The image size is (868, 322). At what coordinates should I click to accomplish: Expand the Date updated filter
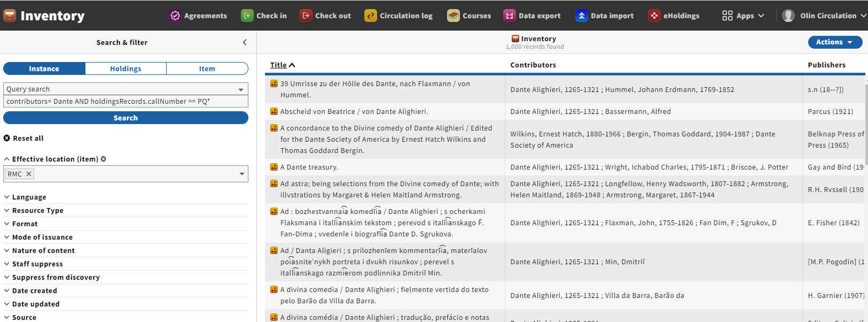tap(32, 304)
